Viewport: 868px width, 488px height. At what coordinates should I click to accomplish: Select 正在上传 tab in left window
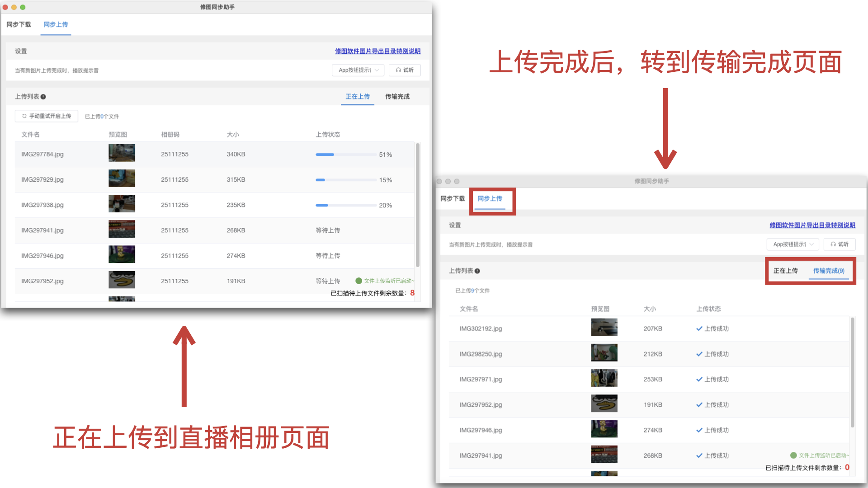[x=358, y=96]
